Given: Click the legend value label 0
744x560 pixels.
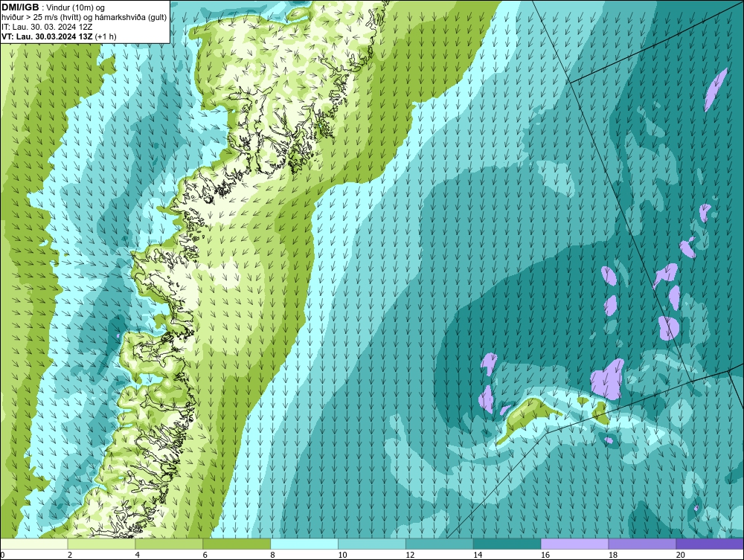Looking at the screenshot, I should 2,555.
